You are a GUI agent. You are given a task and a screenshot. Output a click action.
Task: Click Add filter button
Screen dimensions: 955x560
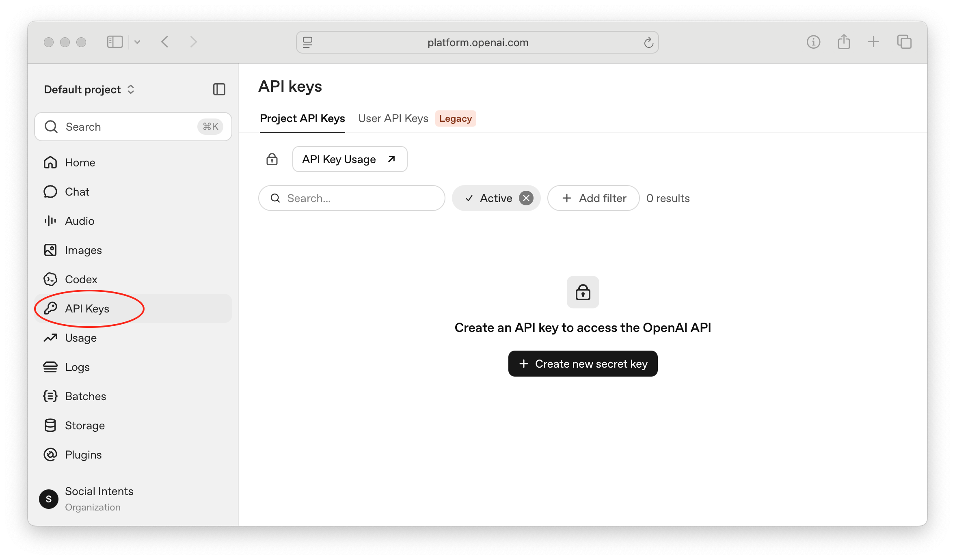click(593, 198)
